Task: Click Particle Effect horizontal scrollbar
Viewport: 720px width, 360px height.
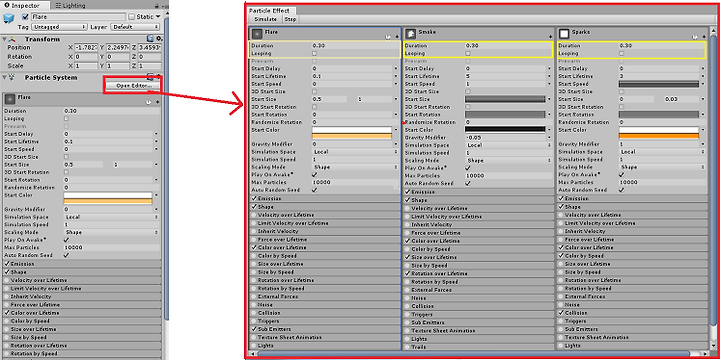Action: pos(473,354)
